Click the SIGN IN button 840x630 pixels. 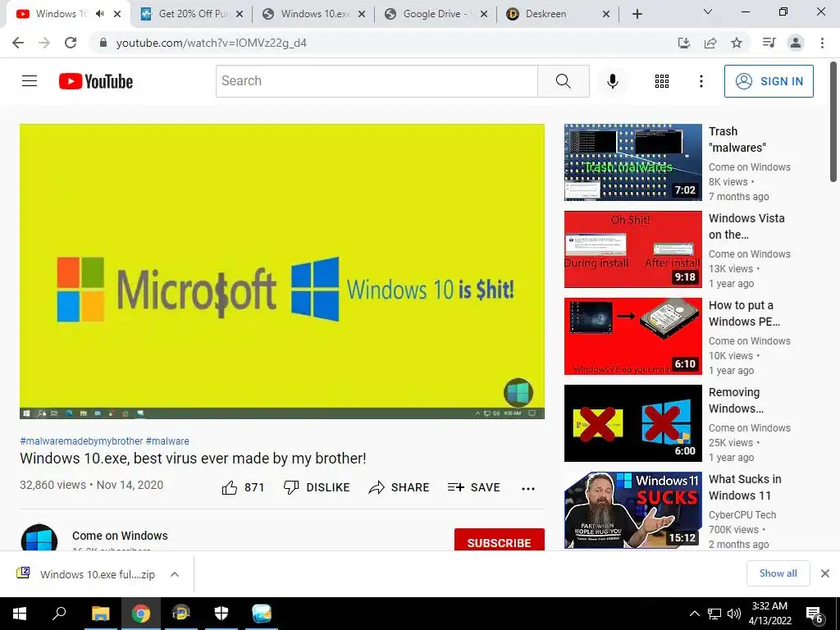pos(769,81)
